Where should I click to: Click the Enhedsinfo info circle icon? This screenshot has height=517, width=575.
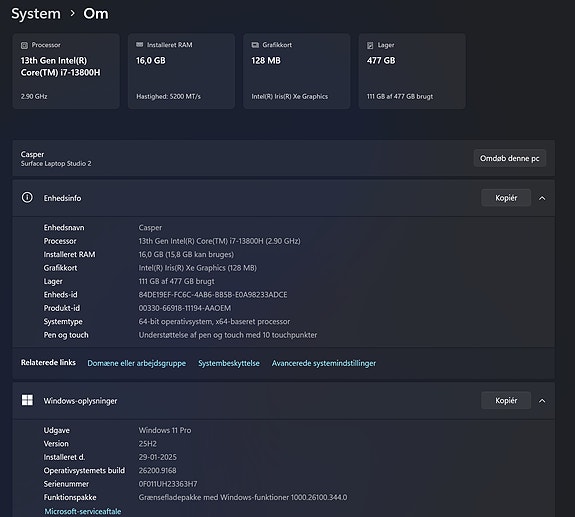[x=27, y=198]
